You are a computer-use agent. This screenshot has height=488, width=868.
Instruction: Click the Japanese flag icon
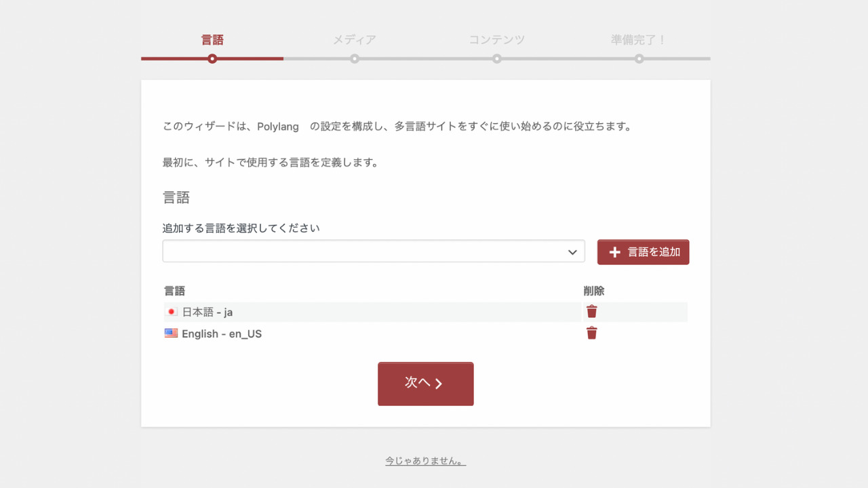tap(171, 312)
